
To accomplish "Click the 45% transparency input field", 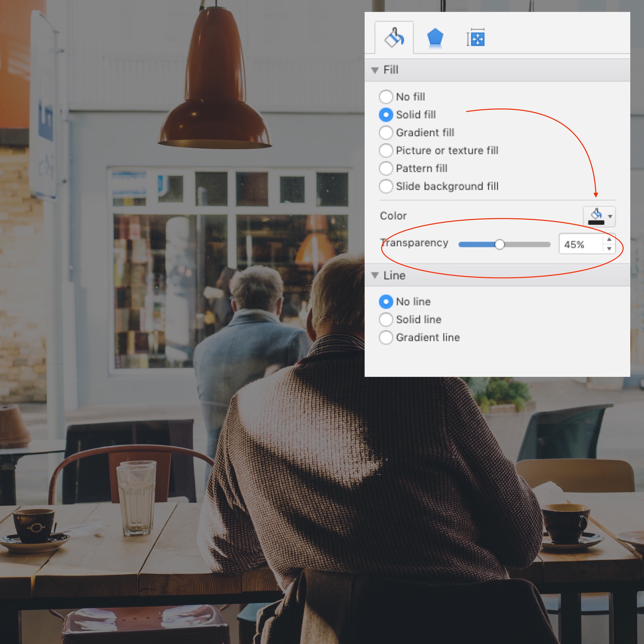I will pyautogui.click(x=580, y=244).
